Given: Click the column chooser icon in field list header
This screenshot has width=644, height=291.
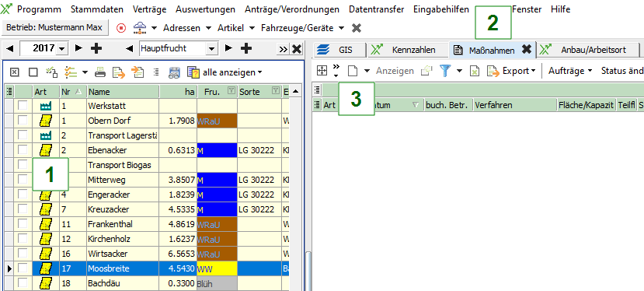Looking at the screenshot, I should [10, 91].
